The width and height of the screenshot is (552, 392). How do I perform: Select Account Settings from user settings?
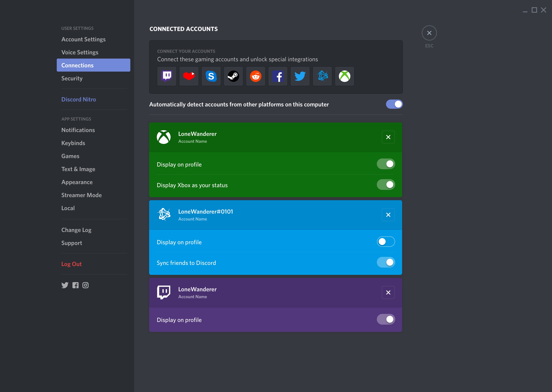pos(84,39)
